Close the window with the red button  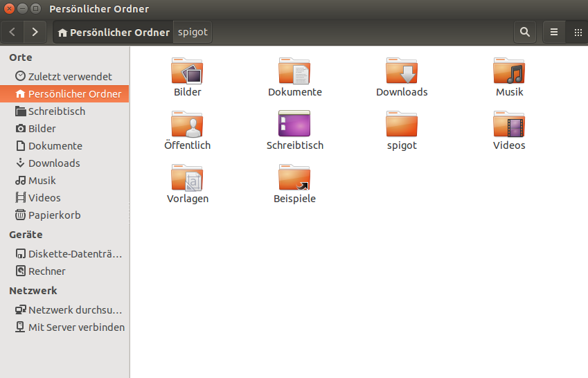(x=10, y=8)
